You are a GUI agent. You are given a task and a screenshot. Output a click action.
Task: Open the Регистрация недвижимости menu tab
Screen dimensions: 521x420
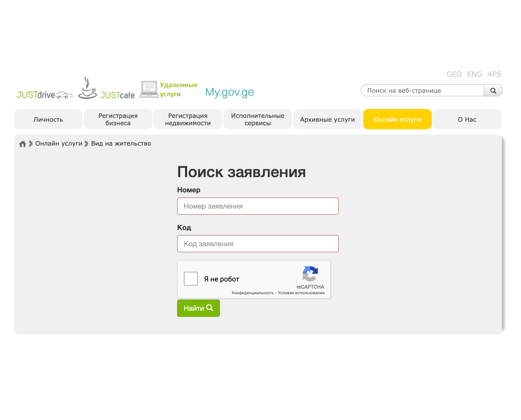pyautogui.click(x=188, y=119)
